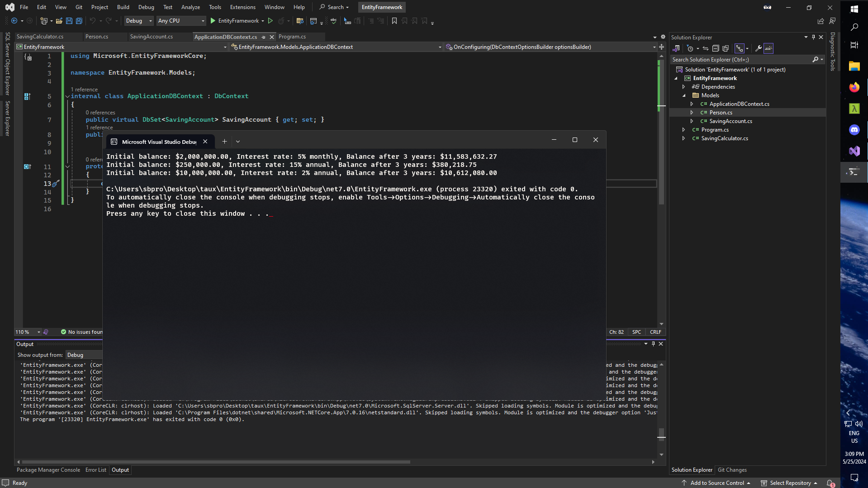Image resolution: width=868 pixels, height=488 pixels.
Task: Click the New Project toolbar icon
Action: tap(44, 21)
